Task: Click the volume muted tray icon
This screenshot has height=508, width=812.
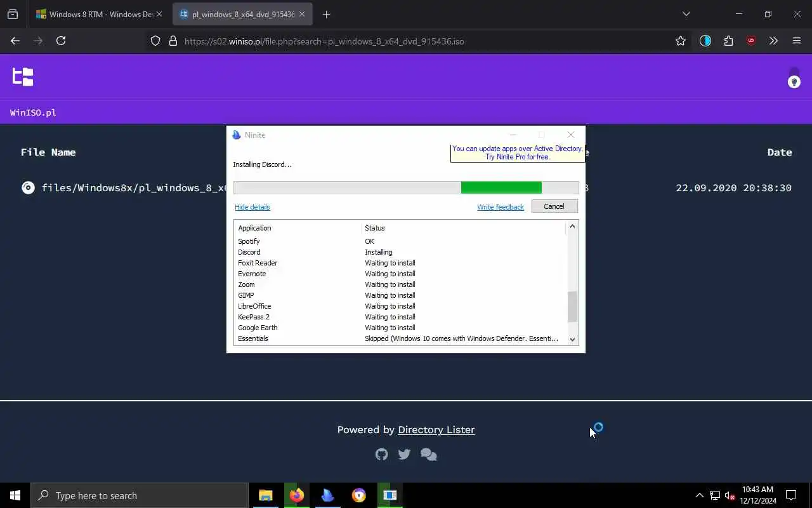Action: [730, 495]
